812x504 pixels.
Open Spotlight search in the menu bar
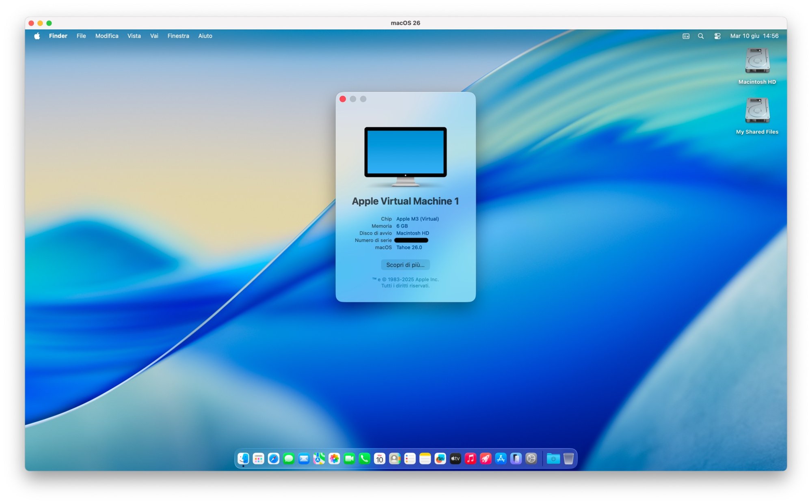(x=700, y=36)
